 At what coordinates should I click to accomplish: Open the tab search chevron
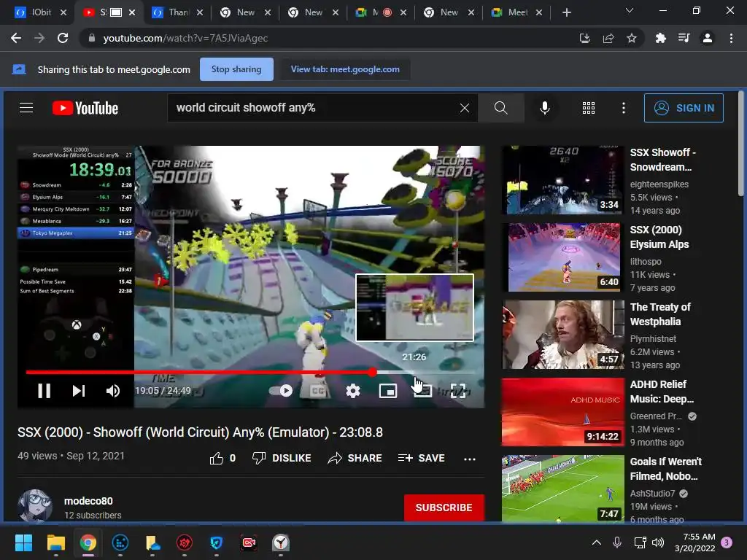[630, 10]
